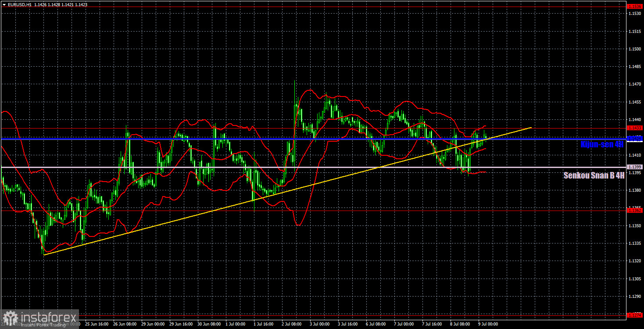Click the 3 Jul 16:00 time label

pyautogui.click(x=349, y=324)
